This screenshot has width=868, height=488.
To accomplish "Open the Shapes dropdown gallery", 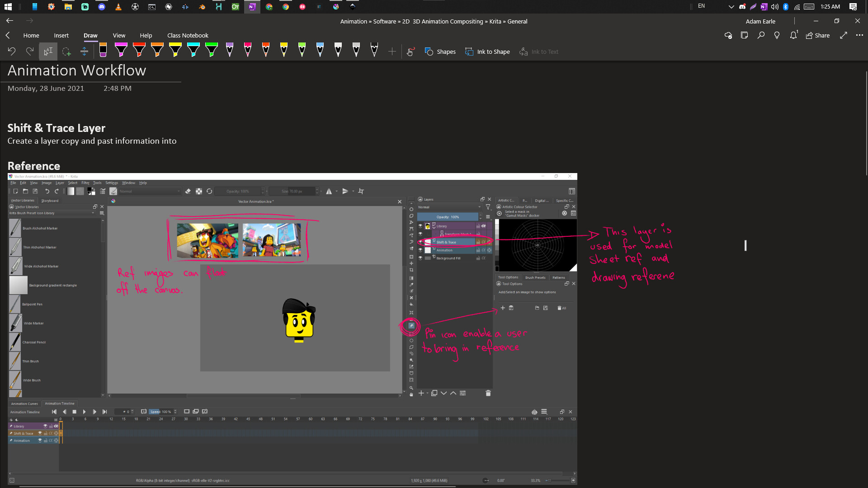I will click(x=440, y=52).
